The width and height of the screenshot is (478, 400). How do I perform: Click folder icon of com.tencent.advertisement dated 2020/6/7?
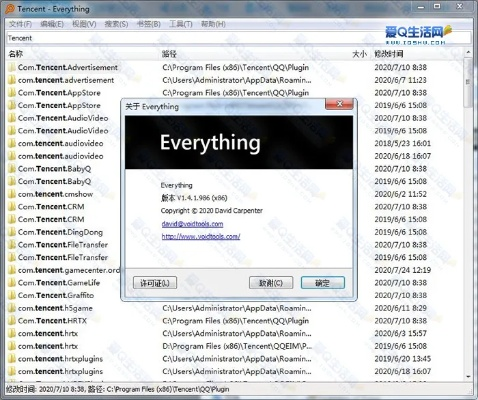pyautogui.click(x=12, y=80)
